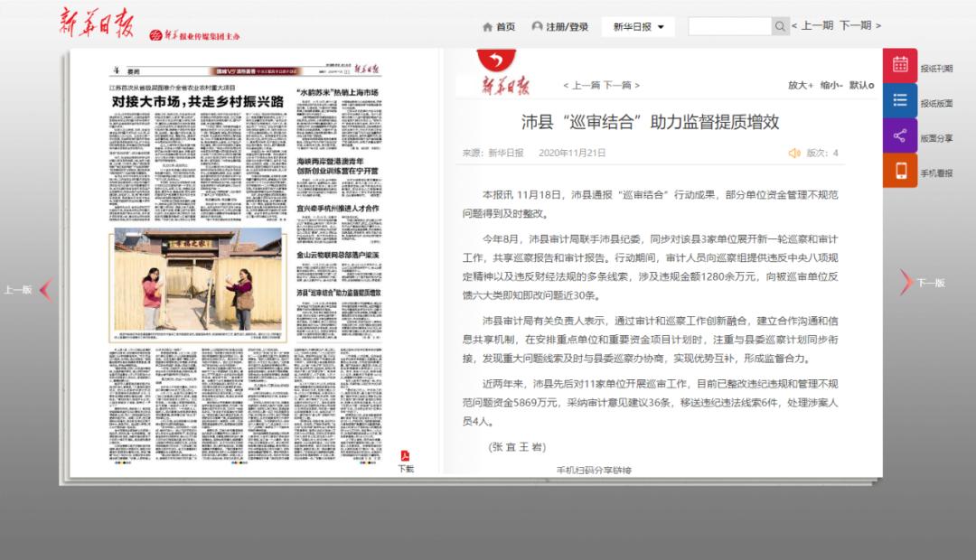Click 注册/登录 link
The height and width of the screenshot is (560, 976).
click(567, 27)
